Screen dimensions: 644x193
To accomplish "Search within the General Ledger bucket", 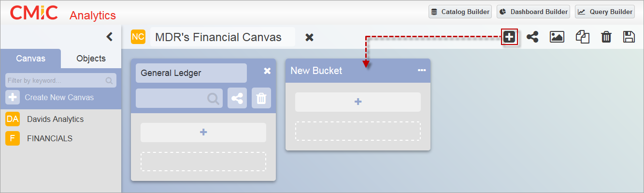I will tap(179, 98).
